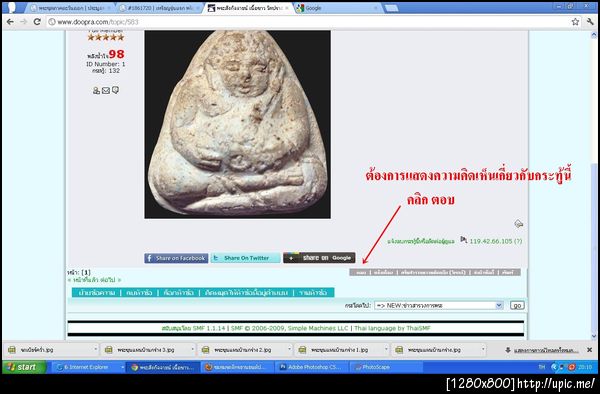Expand the options arrow for the 3.jpg download
This screenshot has width=600, height=394.
(192, 349)
